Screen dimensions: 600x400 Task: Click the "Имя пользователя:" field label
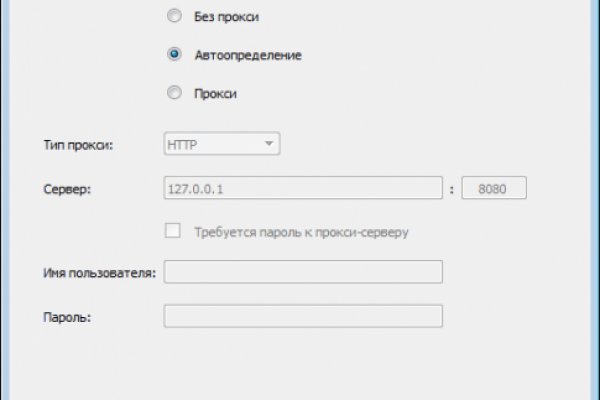[100, 274]
